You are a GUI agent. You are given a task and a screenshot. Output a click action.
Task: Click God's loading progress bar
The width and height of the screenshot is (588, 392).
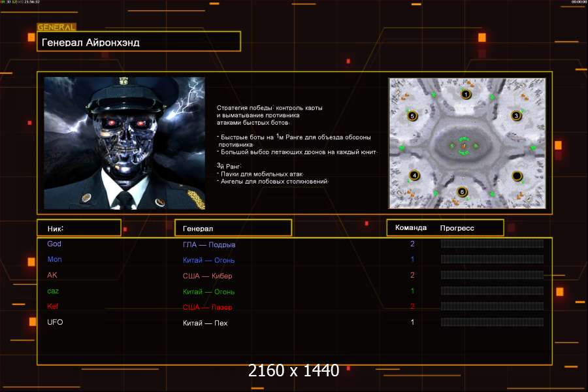point(492,244)
